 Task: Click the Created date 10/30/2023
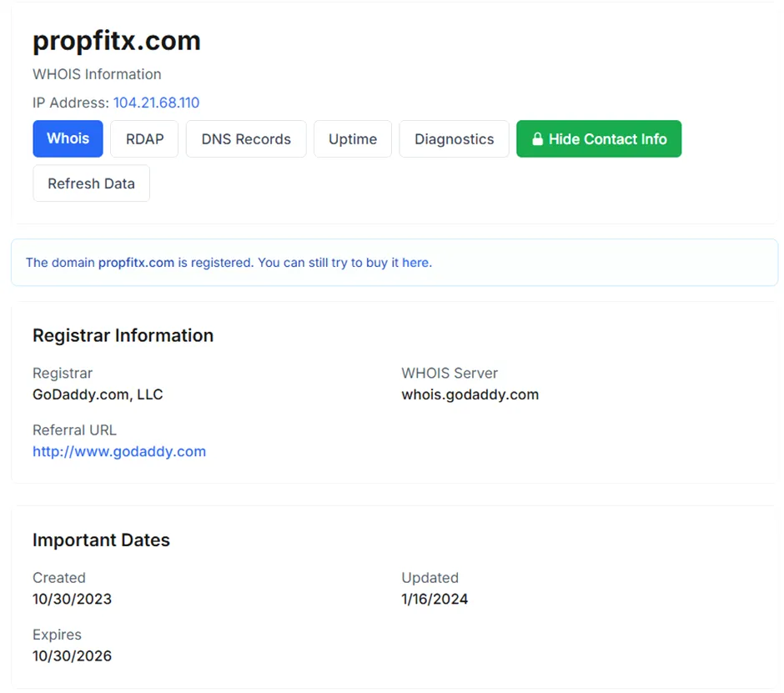(x=72, y=599)
